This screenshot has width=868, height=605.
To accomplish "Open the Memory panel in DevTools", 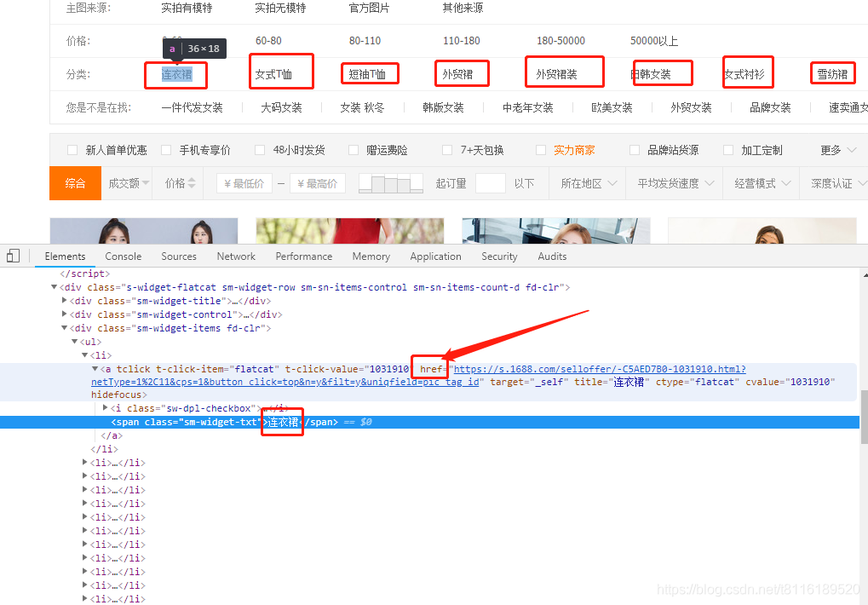I will coord(371,256).
